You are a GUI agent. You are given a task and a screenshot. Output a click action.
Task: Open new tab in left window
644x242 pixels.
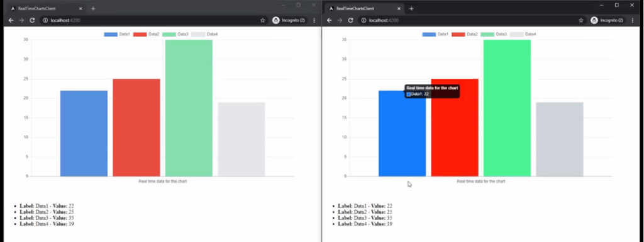point(93,9)
